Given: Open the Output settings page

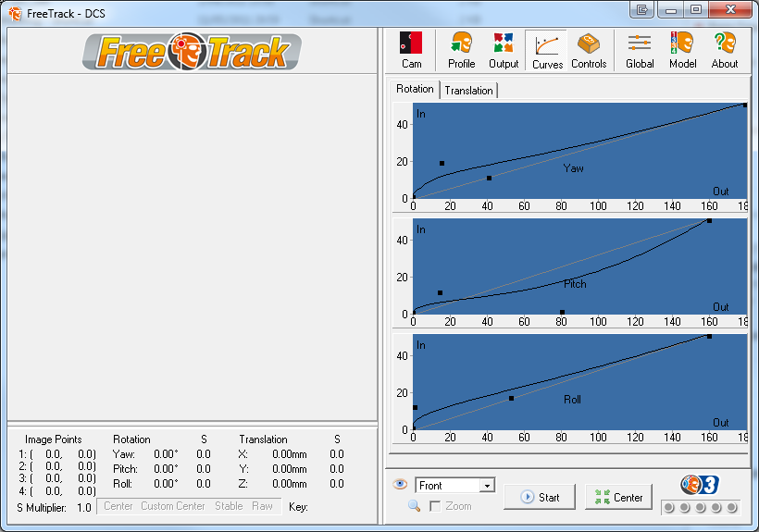Looking at the screenshot, I should click(x=504, y=50).
